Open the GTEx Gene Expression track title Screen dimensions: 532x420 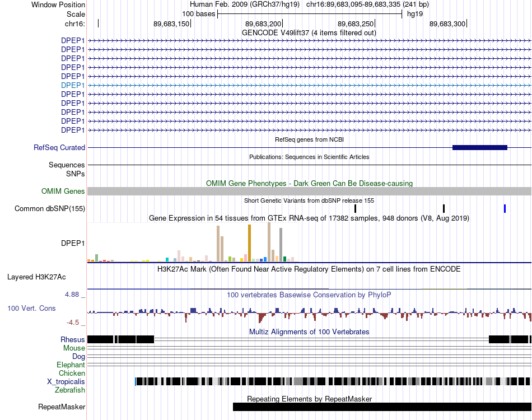(309, 218)
